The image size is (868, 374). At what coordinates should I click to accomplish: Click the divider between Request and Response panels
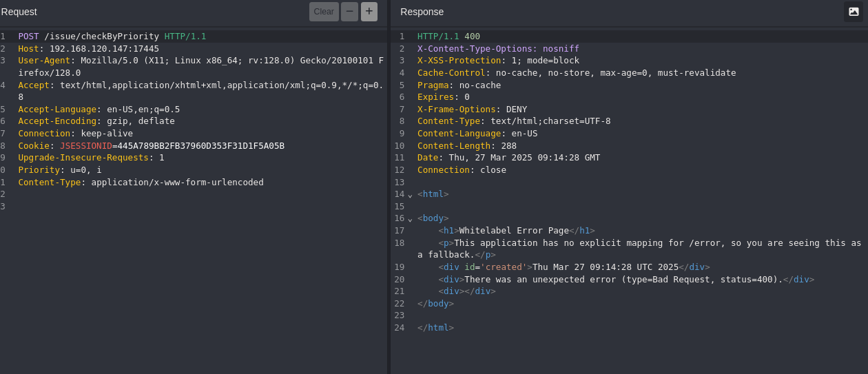tap(389, 187)
